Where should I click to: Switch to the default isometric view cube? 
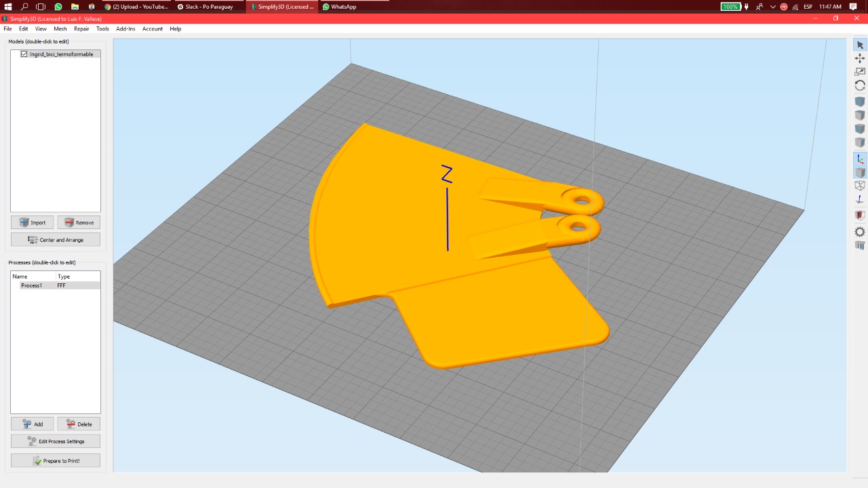pos(860,102)
